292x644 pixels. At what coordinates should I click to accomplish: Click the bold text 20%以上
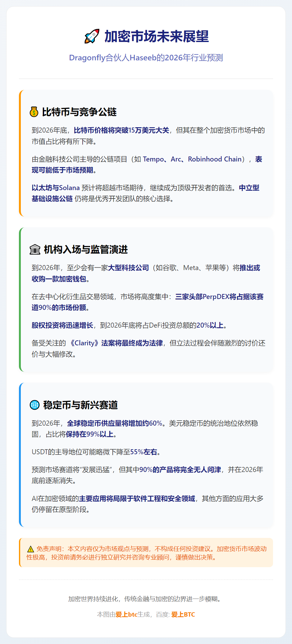[x=210, y=325]
